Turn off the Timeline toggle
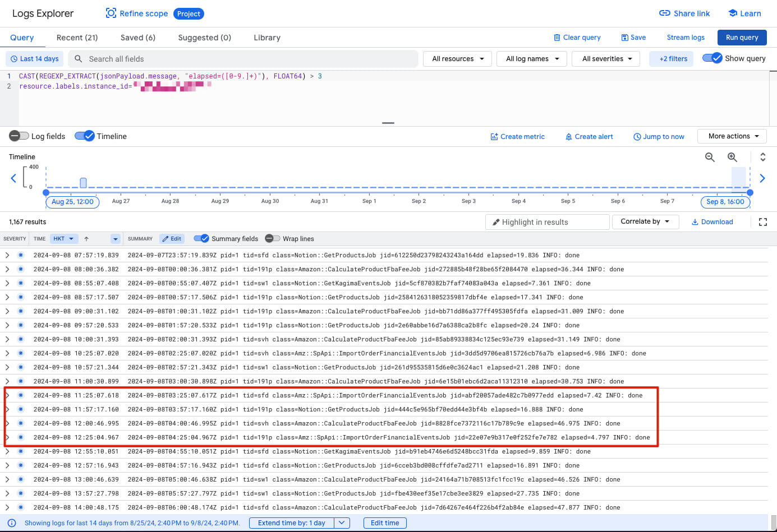The image size is (777, 532). point(85,136)
